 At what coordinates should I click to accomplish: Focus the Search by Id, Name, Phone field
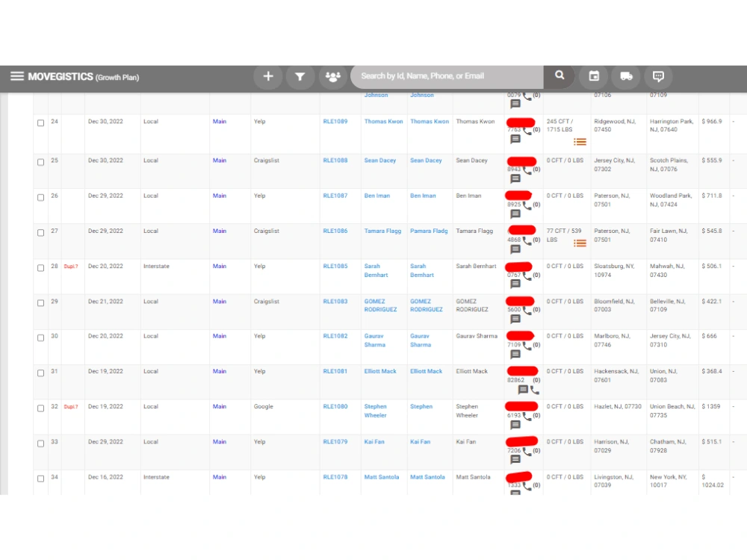(447, 76)
